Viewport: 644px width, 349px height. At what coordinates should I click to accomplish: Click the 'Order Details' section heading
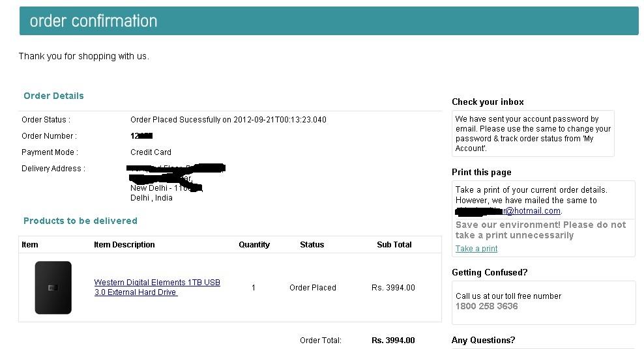(53, 96)
